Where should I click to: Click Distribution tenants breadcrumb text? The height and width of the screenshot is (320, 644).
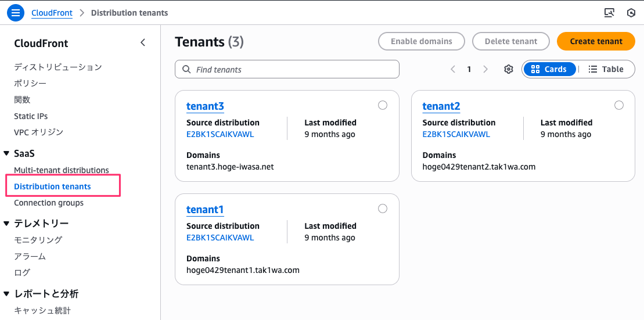pos(129,13)
